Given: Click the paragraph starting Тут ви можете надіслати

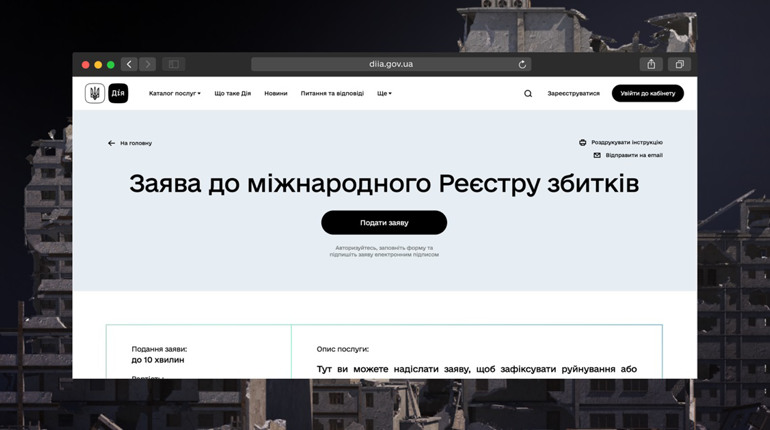Looking at the screenshot, I should (x=477, y=369).
